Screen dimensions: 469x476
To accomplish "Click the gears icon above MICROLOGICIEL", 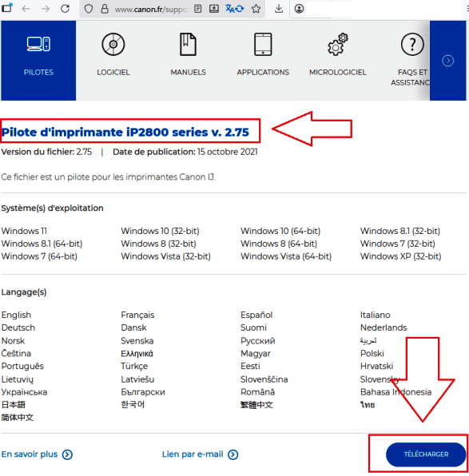I will [x=338, y=44].
